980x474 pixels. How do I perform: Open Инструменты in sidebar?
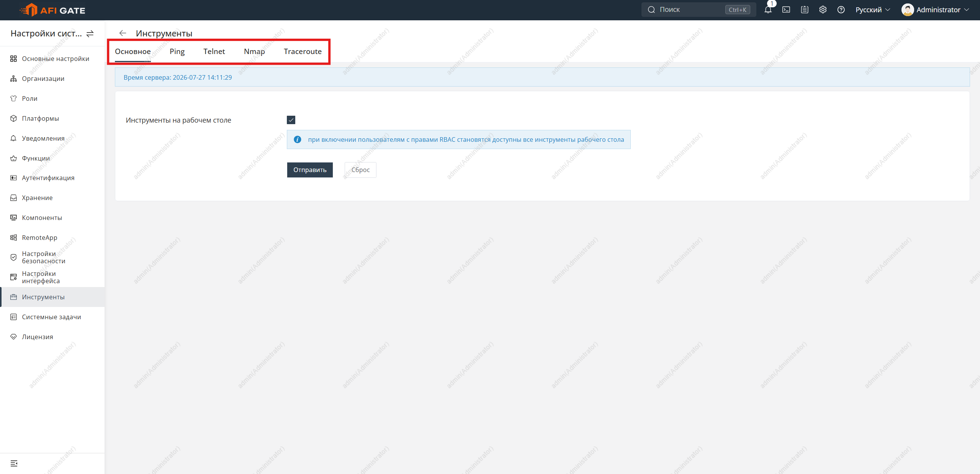[52, 297]
